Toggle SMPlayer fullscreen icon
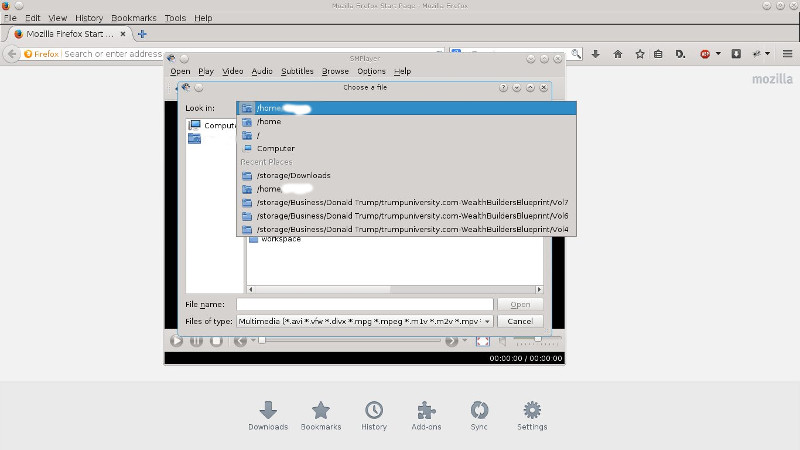The image size is (800, 450). (483, 341)
